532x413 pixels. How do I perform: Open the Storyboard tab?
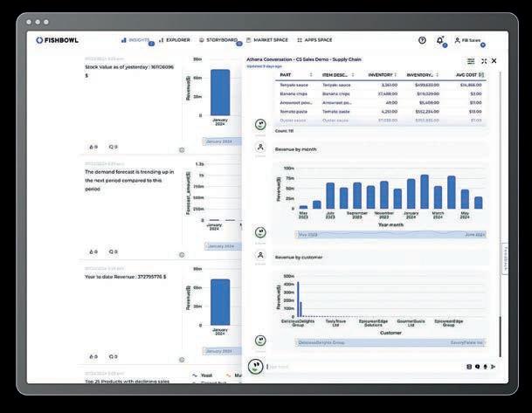(x=218, y=40)
